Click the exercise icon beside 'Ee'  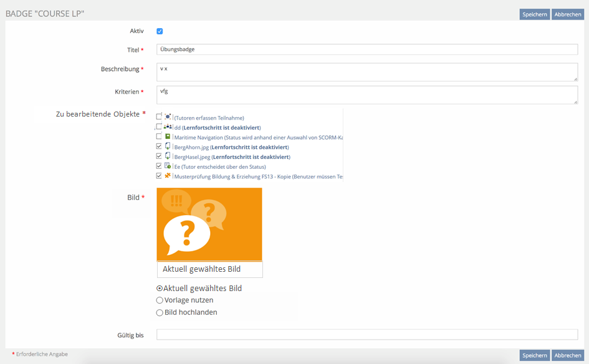168,166
